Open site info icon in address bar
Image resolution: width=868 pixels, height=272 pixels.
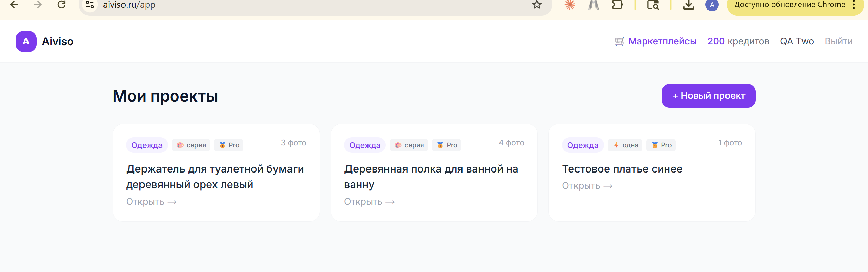(x=90, y=5)
